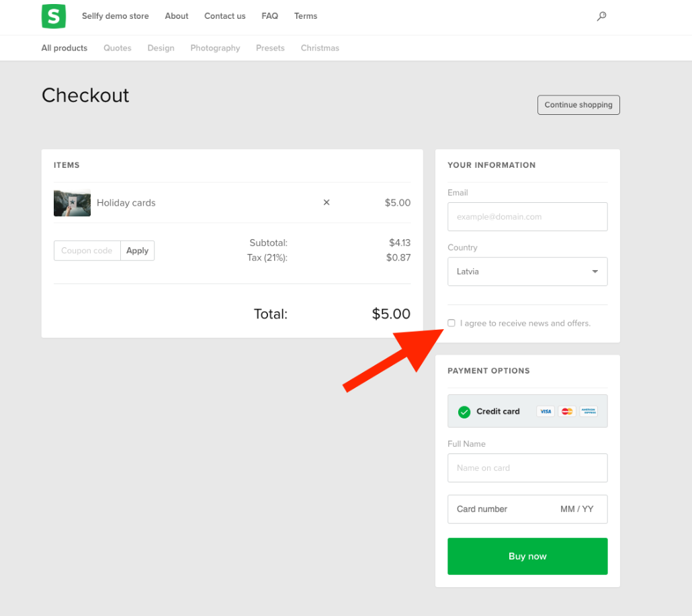Click the green Sellfy logo icon
Screen dimensions: 692x616
[54, 16]
